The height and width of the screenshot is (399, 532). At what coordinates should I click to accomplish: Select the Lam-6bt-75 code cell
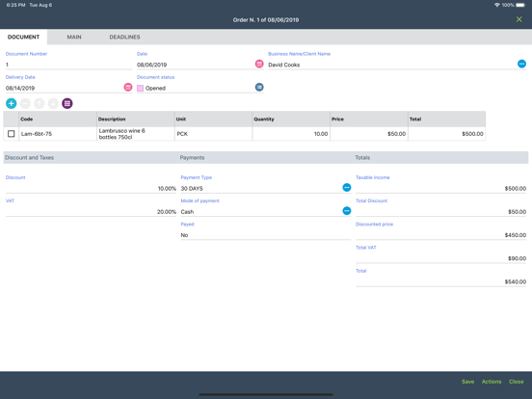click(x=58, y=134)
